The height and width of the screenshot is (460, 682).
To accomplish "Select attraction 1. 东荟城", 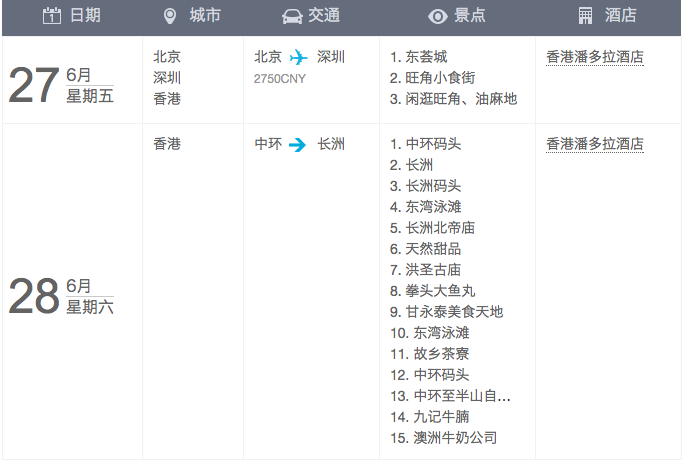I will (418, 57).
